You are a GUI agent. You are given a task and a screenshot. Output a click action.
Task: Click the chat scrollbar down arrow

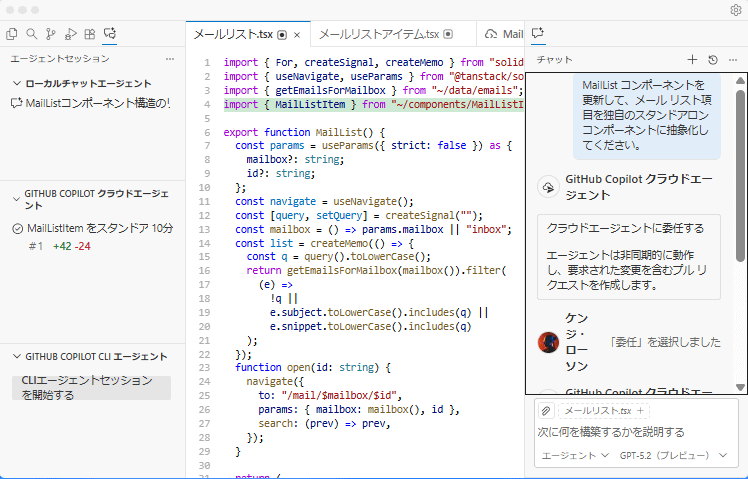click(x=740, y=387)
